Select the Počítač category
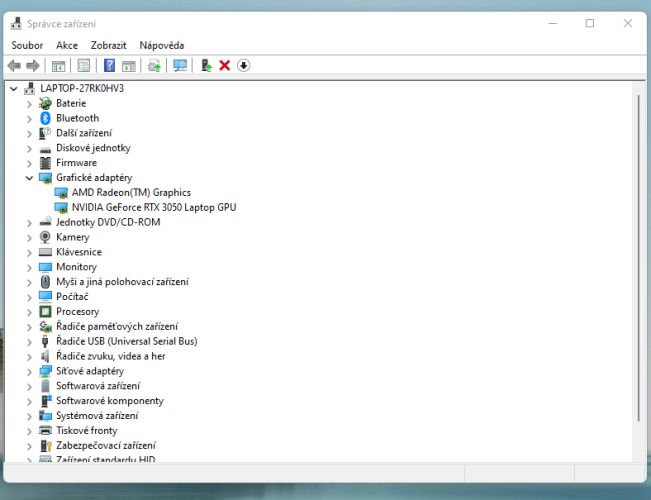The width and height of the screenshot is (651, 500). (x=72, y=297)
